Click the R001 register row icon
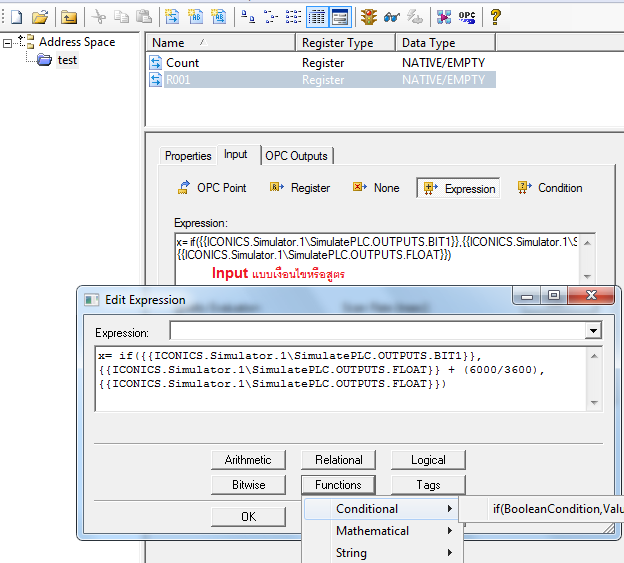 155,80
